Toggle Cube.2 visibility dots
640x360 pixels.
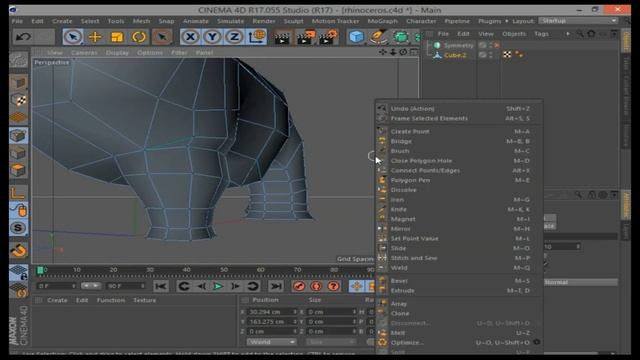[491, 55]
